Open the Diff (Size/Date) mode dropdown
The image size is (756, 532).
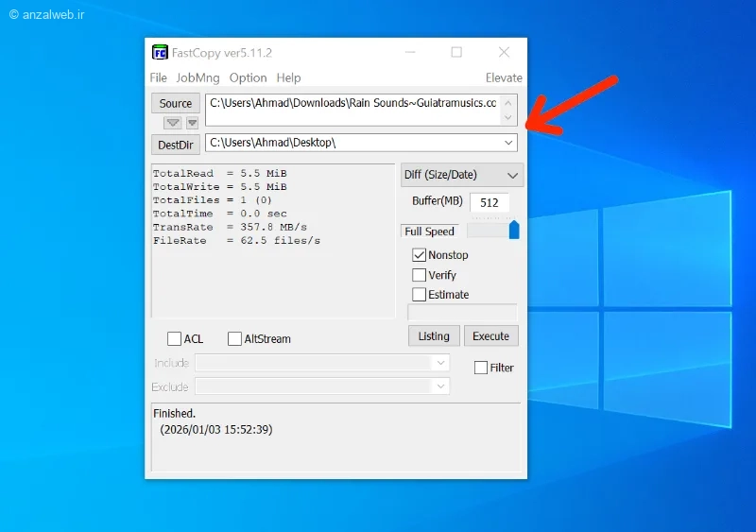tap(462, 175)
